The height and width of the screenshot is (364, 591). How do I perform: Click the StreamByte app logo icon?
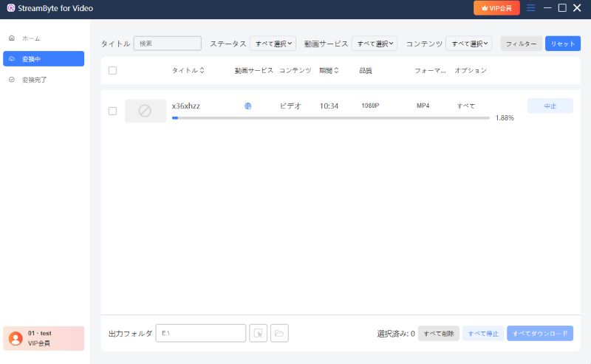coord(11,8)
